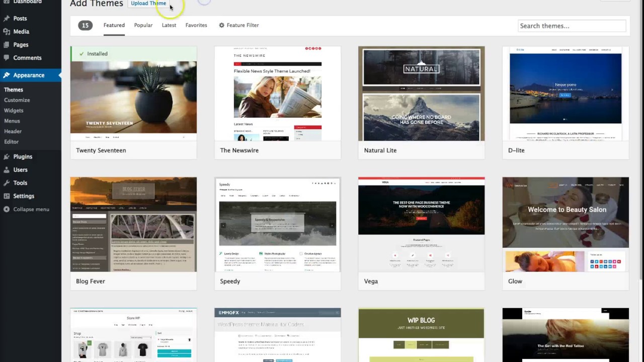Click the Pages icon in sidebar

click(x=6, y=44)
